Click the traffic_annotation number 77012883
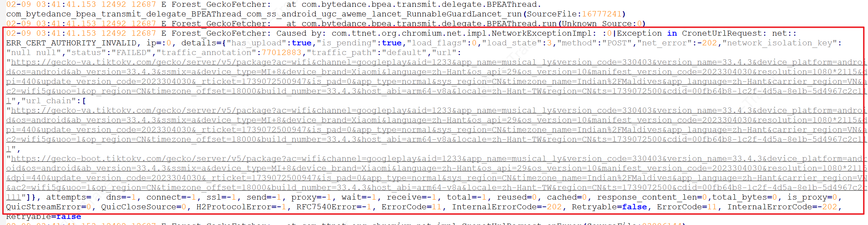Image resolution: width=868 pixels, height=225 pixels. pos(281,52)
